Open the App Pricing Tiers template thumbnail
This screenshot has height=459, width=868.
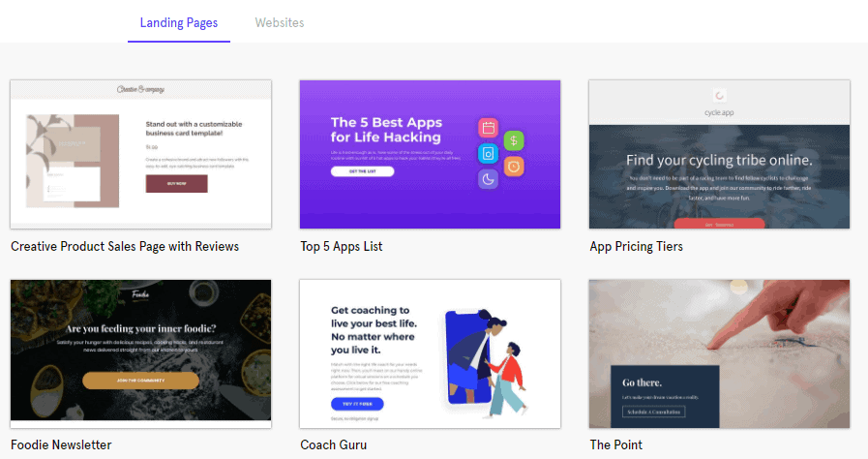click(719, 155)
